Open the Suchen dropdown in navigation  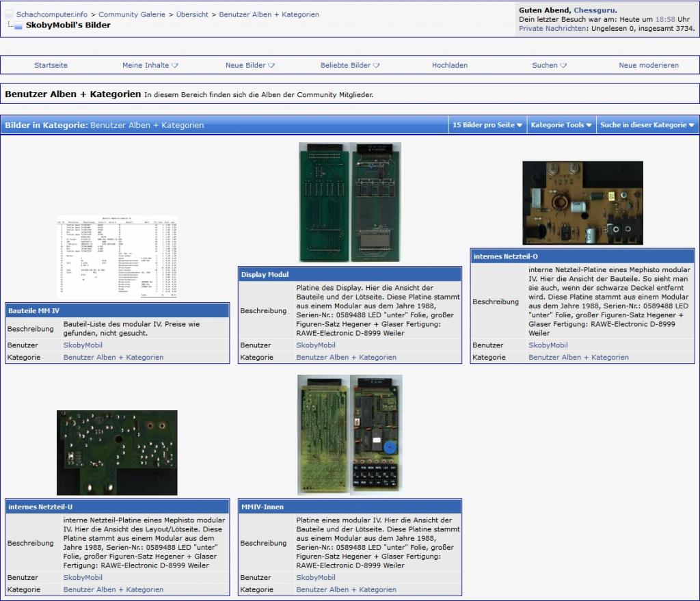(x=549, y=66)
